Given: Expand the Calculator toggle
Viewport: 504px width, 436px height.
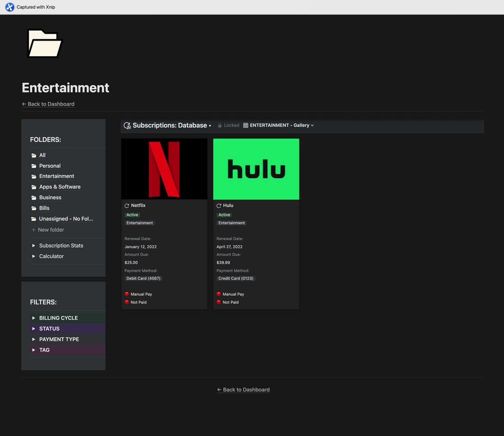Looking at the screenshot, I should click(34, 256).
